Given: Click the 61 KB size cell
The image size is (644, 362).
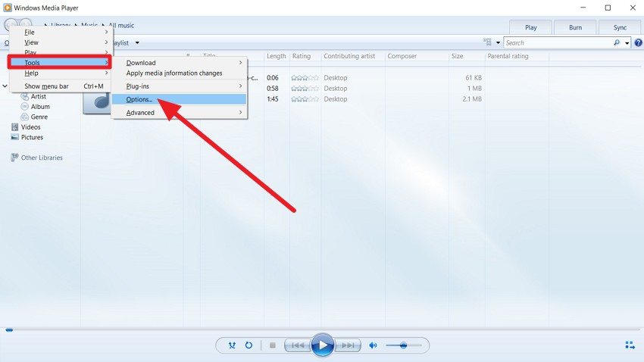Looking at the screenshot, I should (474, 77).
